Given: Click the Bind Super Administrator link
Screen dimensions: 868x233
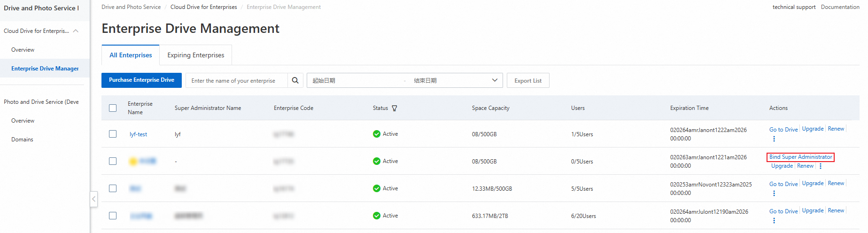Looking at the screenshot, I should click(x=800, y=157).
